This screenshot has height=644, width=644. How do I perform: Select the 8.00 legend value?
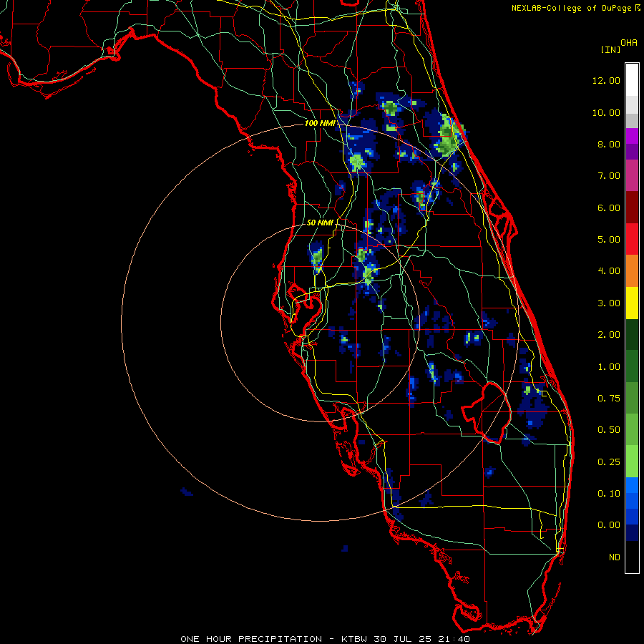coord(609,144)
